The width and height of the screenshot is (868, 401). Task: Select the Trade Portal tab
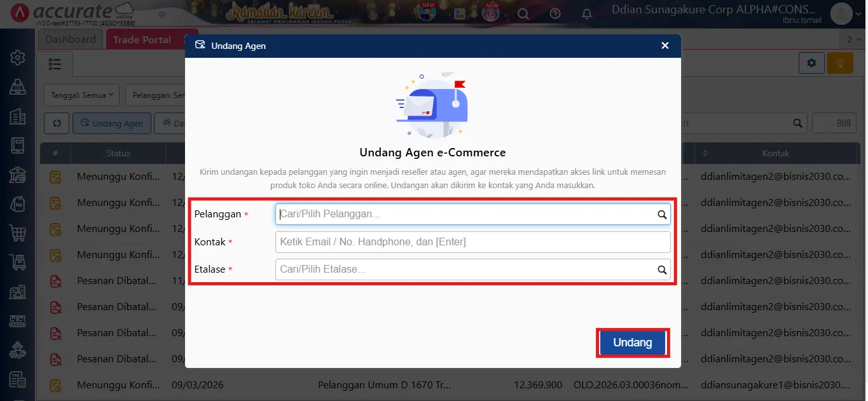tap(142, 39)
